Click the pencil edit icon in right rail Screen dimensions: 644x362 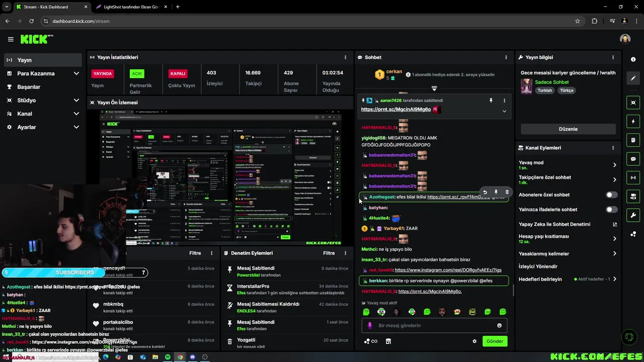pyautogui.click(x=633, y=78)
